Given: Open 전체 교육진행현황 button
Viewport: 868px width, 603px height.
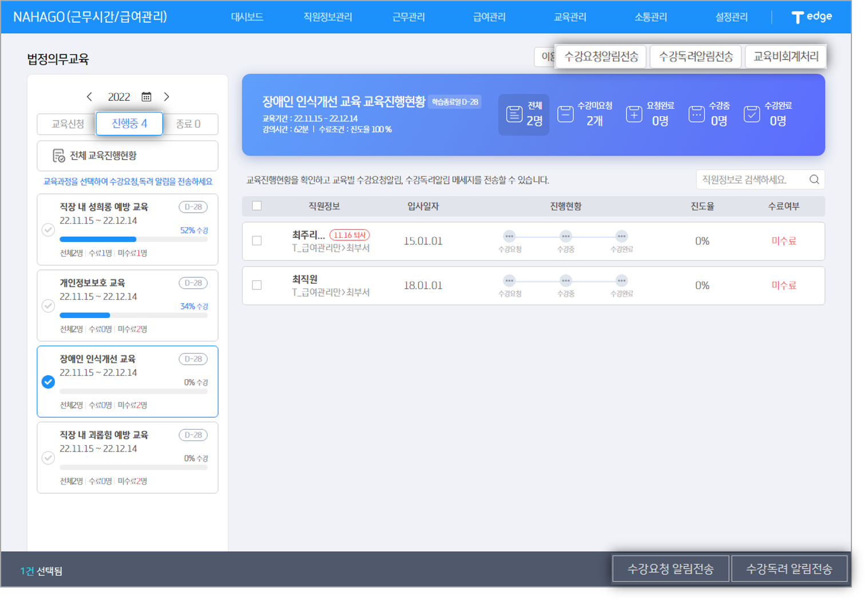Looking at the screenshot, I should tap(128, 156).
